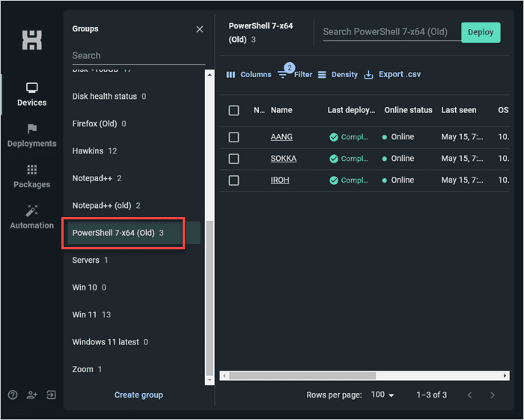524x420 pixels.
Task: Click the Online status in IROH row
Action: point(398,180)
